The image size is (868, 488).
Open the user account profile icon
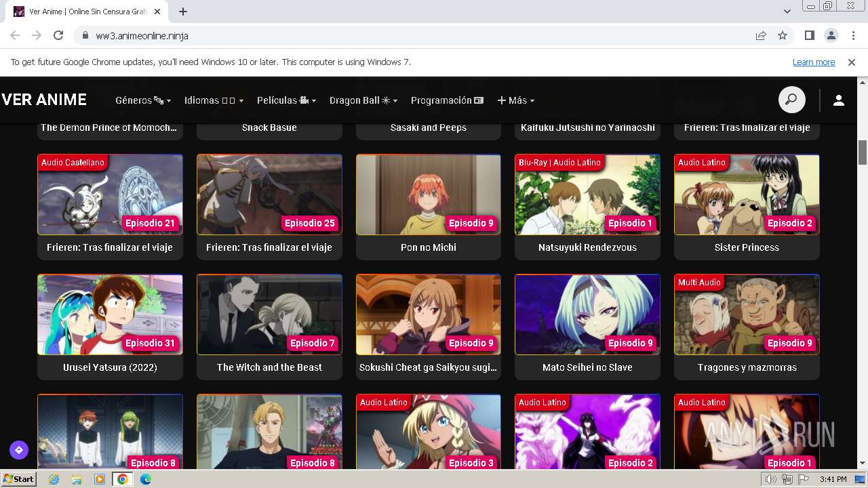point(839,100)
